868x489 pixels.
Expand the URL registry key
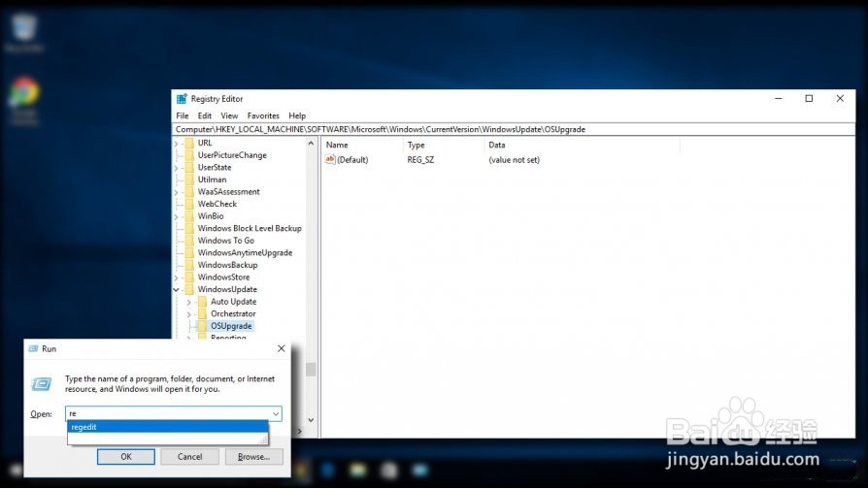(x=177, y=144)
